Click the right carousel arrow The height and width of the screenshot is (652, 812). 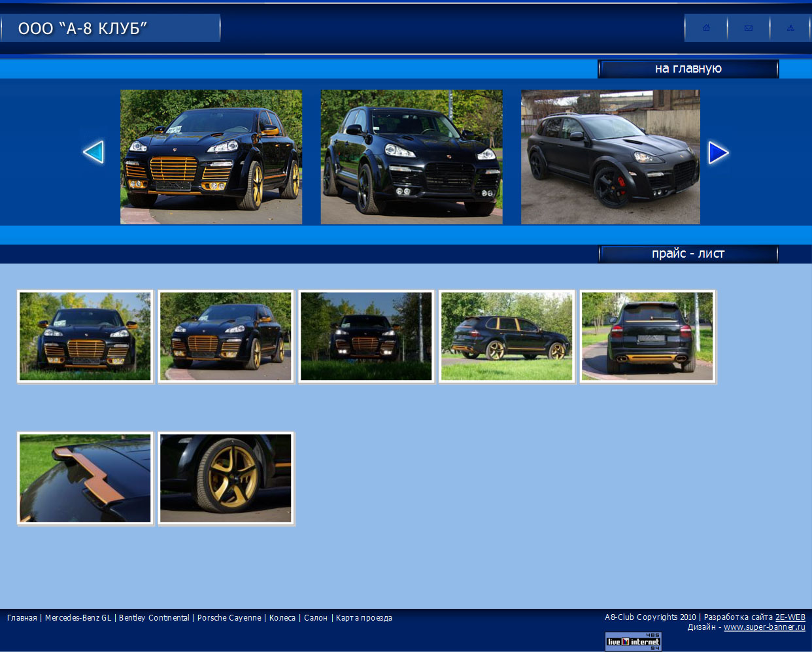click(718, 153)
